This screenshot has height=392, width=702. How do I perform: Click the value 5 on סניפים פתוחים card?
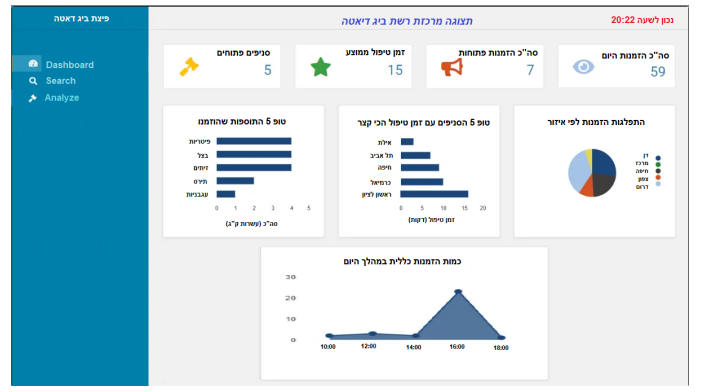(267, 70)
